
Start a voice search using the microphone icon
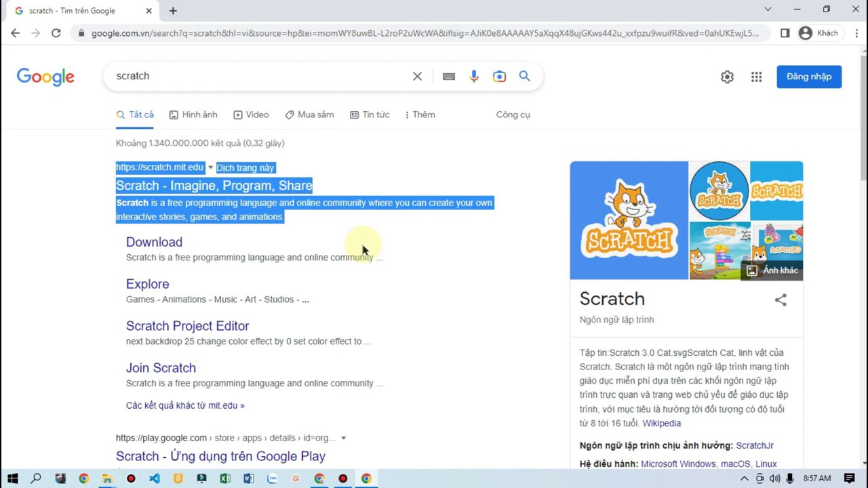474,76
